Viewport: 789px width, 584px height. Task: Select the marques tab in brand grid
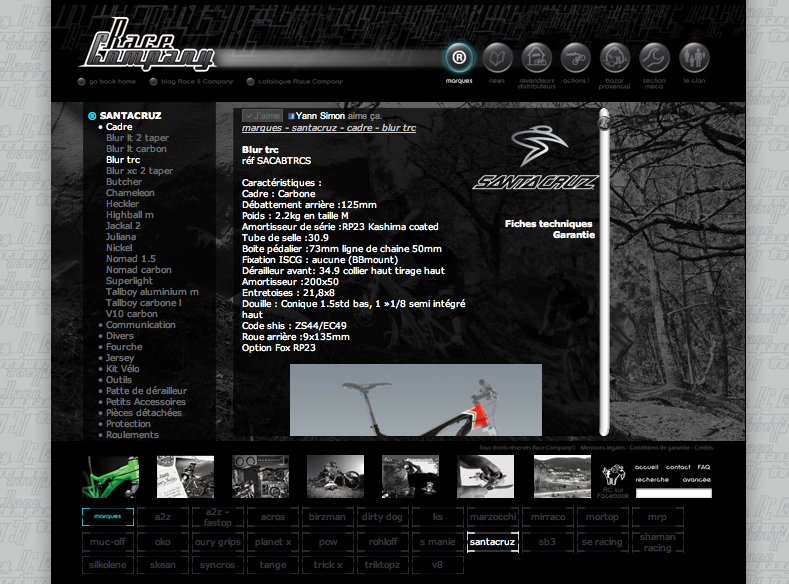pos(108,517)
